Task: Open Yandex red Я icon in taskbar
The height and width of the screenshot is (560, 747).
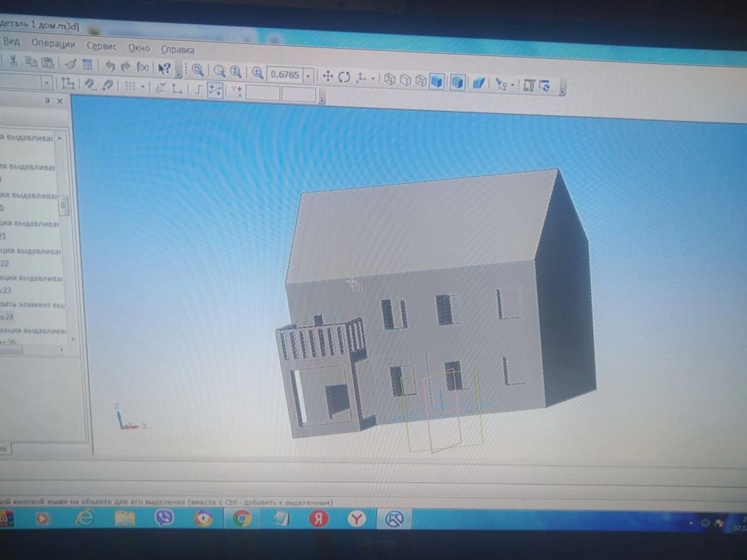Action: [x=319, y=518]
